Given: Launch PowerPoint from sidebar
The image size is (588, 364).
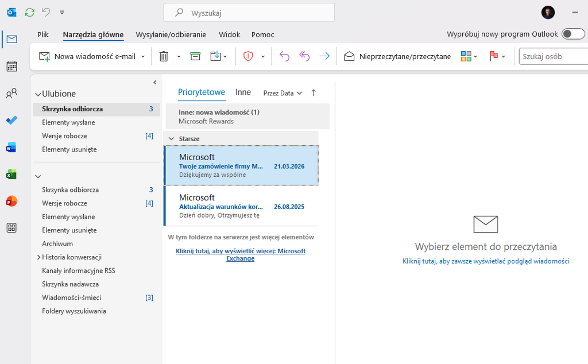Looking at the screenshot, I should [11, 202].
